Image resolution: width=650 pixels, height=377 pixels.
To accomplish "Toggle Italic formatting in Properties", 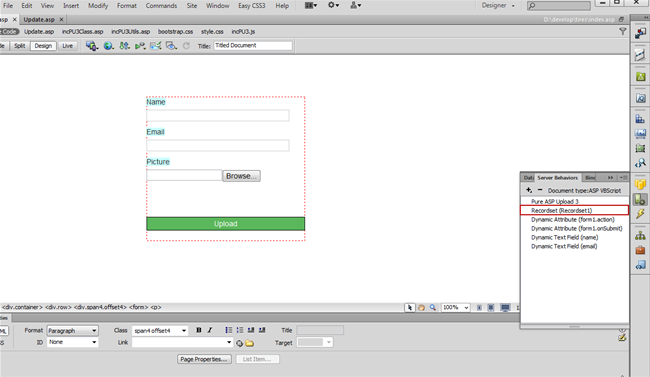I will point(210,330).
